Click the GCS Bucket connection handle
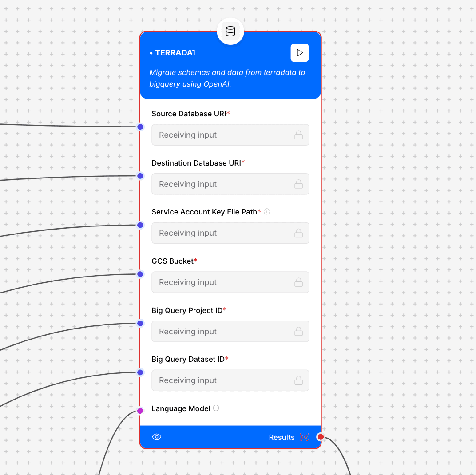 click(x=140, y=274)
